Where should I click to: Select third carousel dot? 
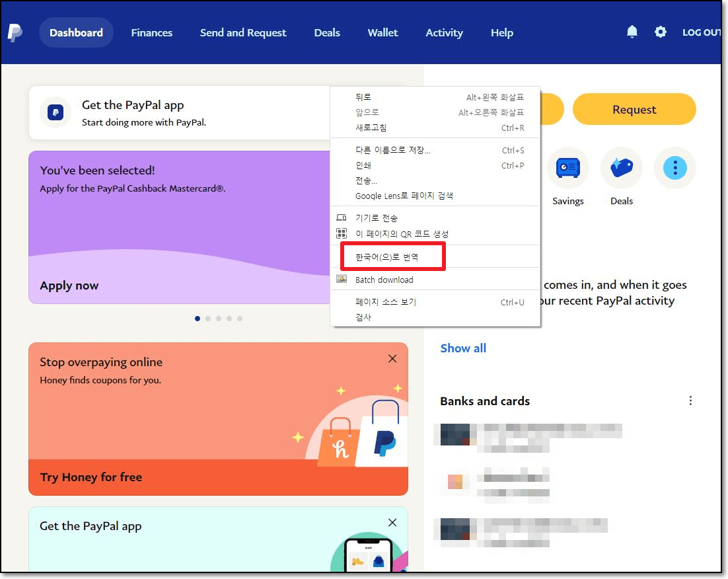(x=219, y=319)
